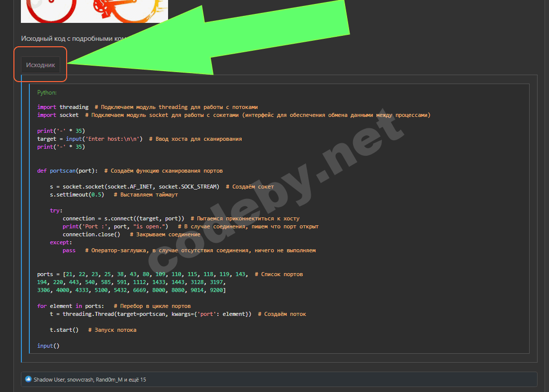The height and width of the screenshot is (392, 549).
Task: Click the print 'Port :' is open line
Action: [x=190, y=227]
